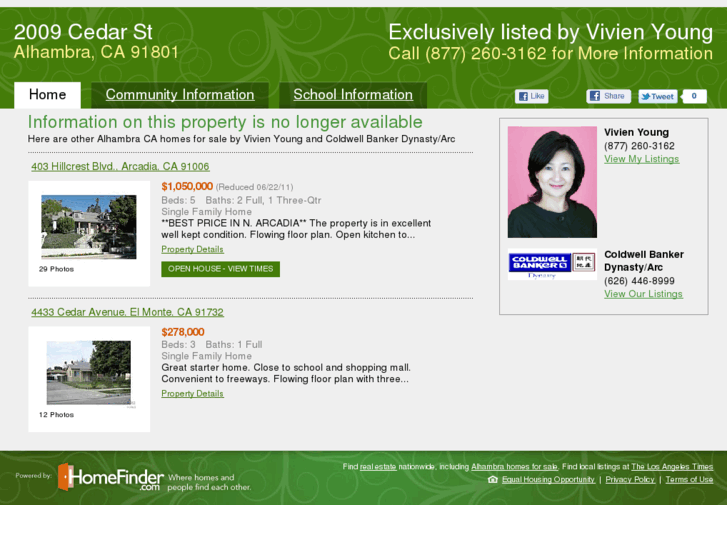Open the Cedar Avenue house photo thumbnail
The image size is (727, 545).
click(x=89, y=372)
